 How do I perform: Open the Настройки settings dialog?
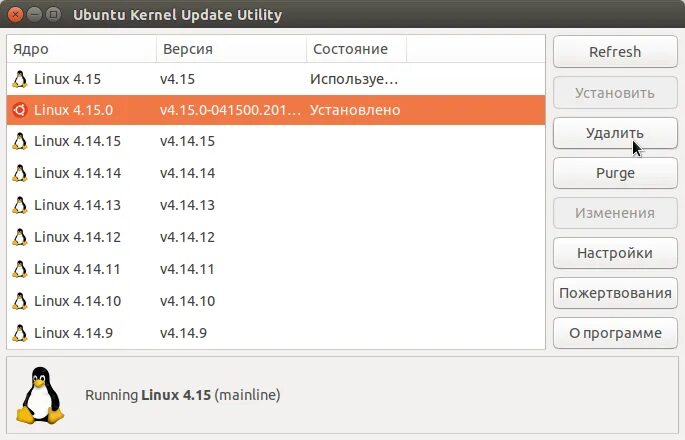615,253
